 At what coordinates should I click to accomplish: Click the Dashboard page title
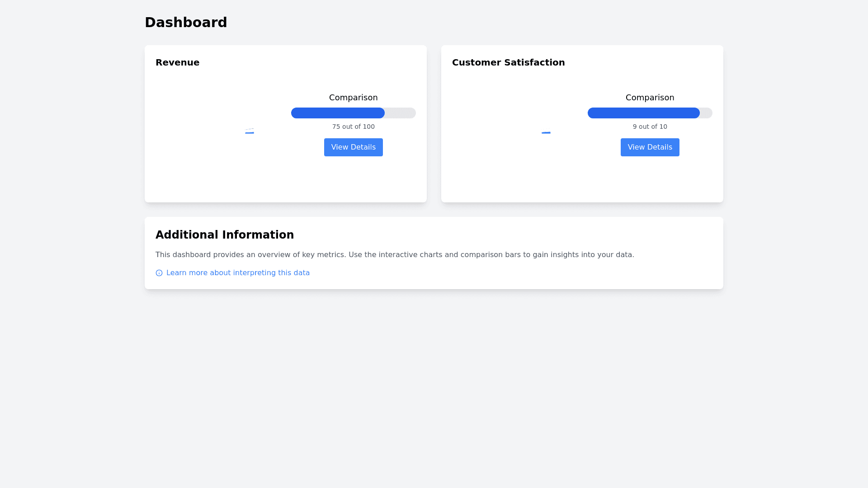point(186,23)
